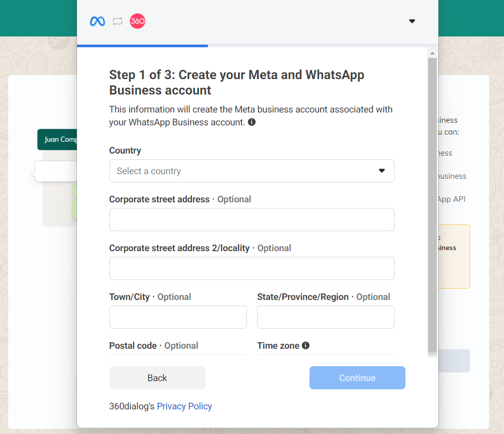Expand the header dropdown arrow
Screen dimensions: 504x434
[412, 21]
